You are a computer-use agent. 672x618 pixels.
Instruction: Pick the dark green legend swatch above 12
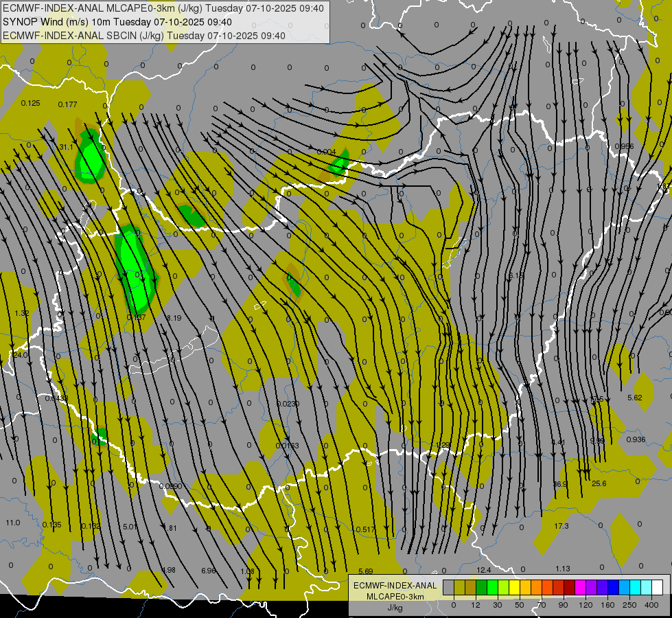[481, 587]
